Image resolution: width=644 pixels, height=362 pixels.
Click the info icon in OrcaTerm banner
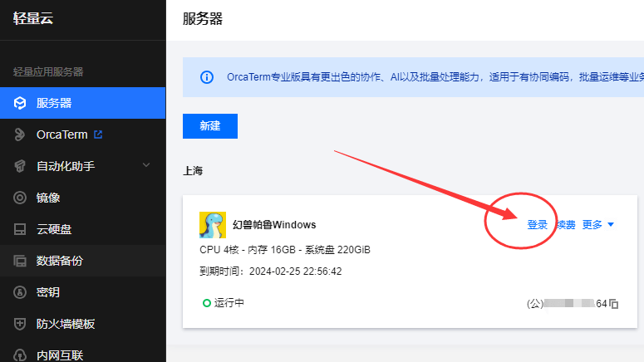pos(207,77)
